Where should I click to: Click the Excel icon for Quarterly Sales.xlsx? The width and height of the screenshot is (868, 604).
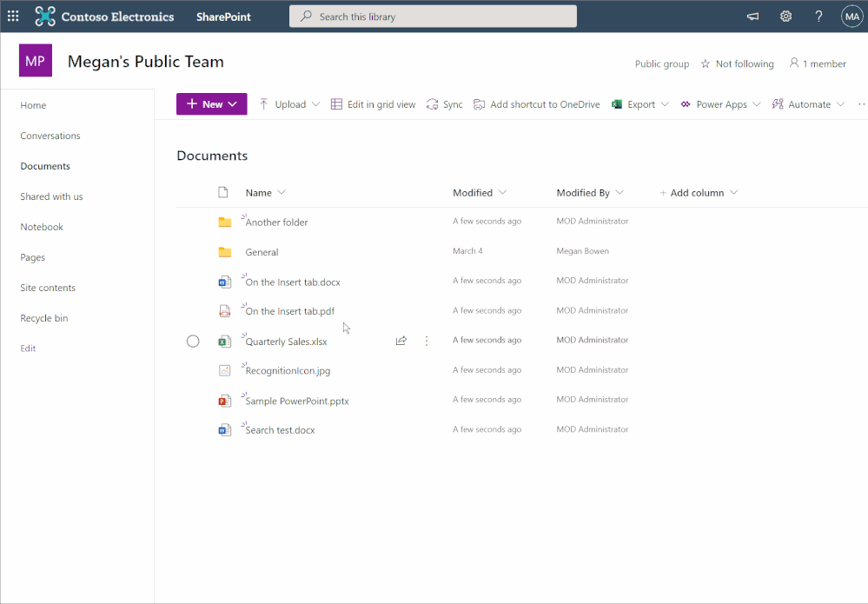[x=224, y=341]
